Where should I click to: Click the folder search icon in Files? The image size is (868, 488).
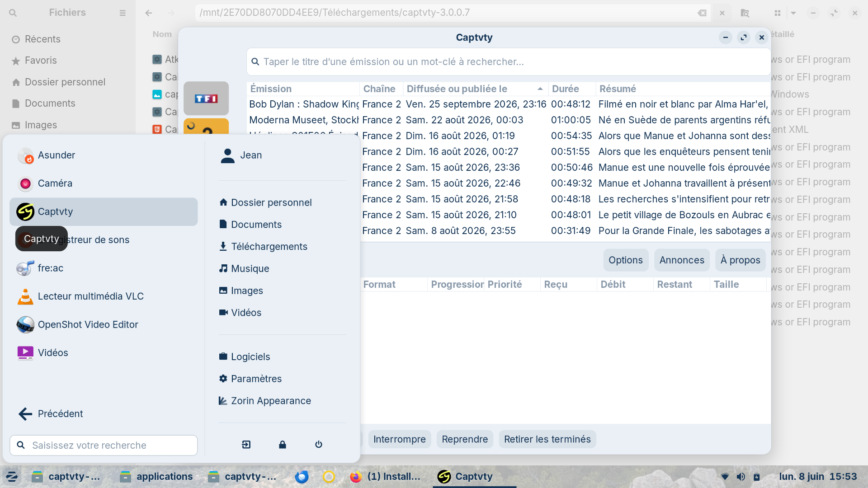(x=745, y=13)
